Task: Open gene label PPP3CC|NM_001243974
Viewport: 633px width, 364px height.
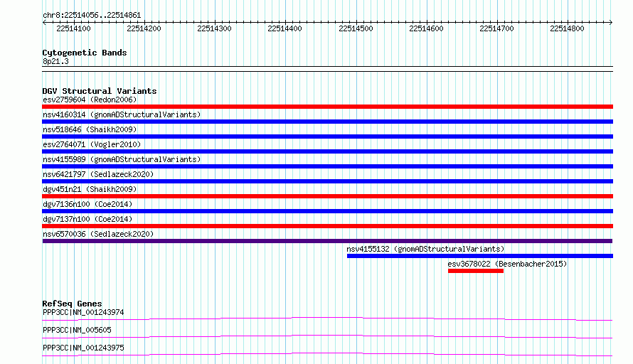Action: pyautogui.click(x=83, y=312)
